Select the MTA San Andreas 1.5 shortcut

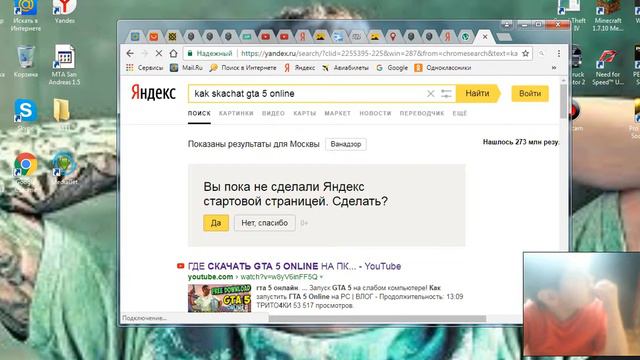[64, 64]
